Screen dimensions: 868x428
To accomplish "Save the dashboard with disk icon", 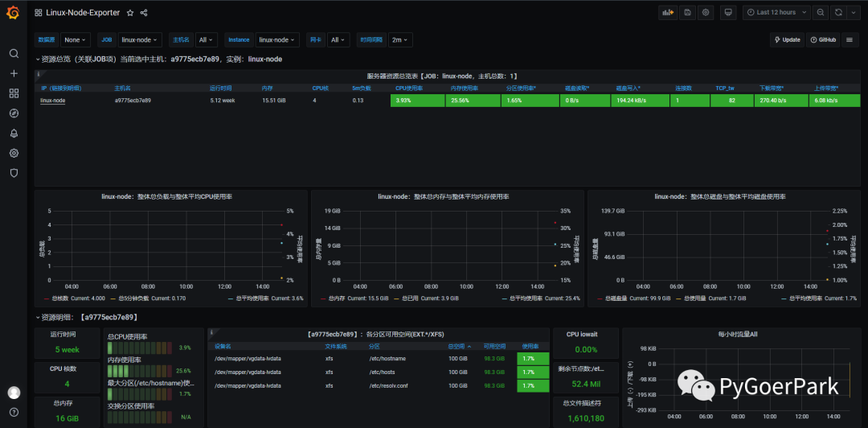I will pyautogui.click(x=687, y=12).
